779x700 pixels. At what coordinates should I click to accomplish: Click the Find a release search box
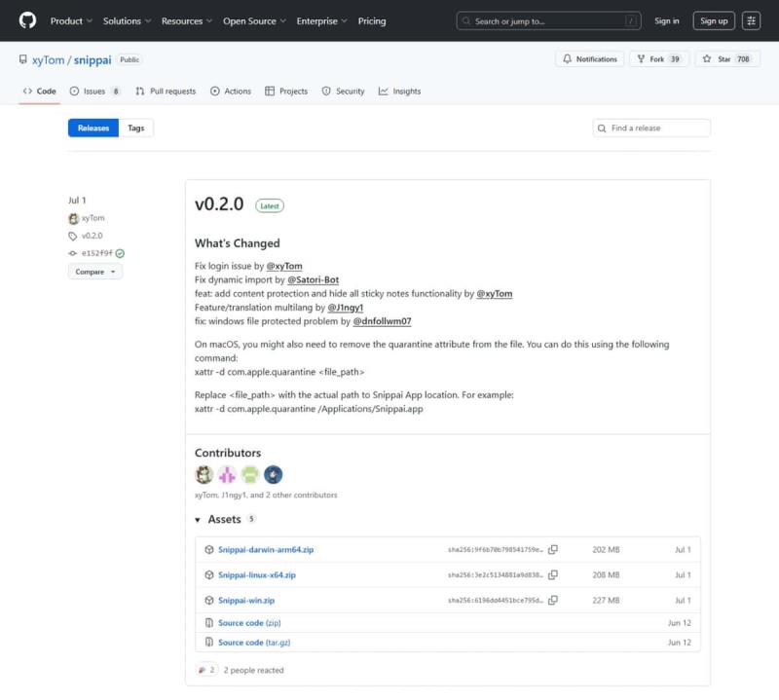pyautogui.click(x=651, y=129)
